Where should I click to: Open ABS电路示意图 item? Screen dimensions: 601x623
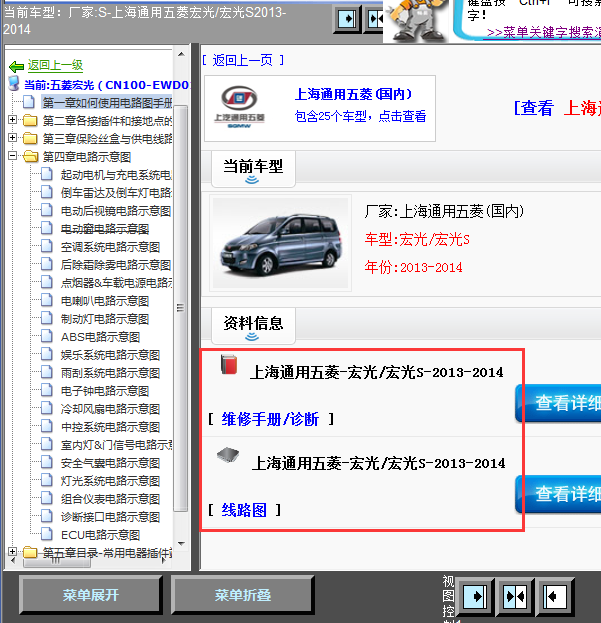pos(100,337)
